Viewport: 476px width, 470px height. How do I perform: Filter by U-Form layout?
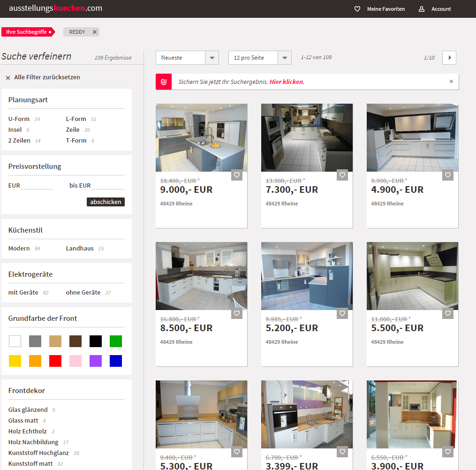click(19, 119)
